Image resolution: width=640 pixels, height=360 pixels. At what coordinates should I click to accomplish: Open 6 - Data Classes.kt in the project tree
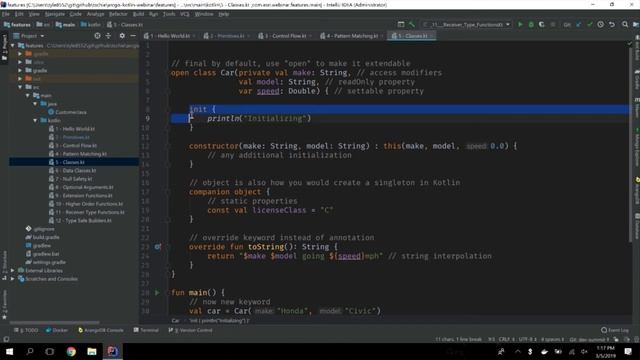(x=76, y=171)
